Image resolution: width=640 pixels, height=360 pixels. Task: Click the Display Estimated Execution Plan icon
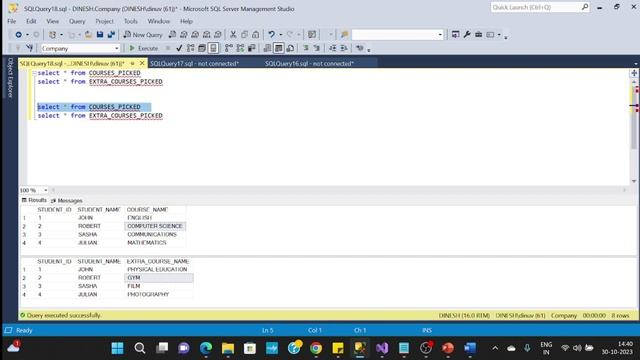[191, 48]
